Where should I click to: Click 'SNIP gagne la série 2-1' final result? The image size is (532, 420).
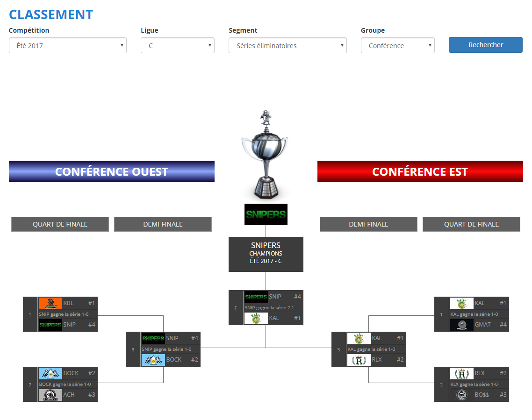point(269,308)
